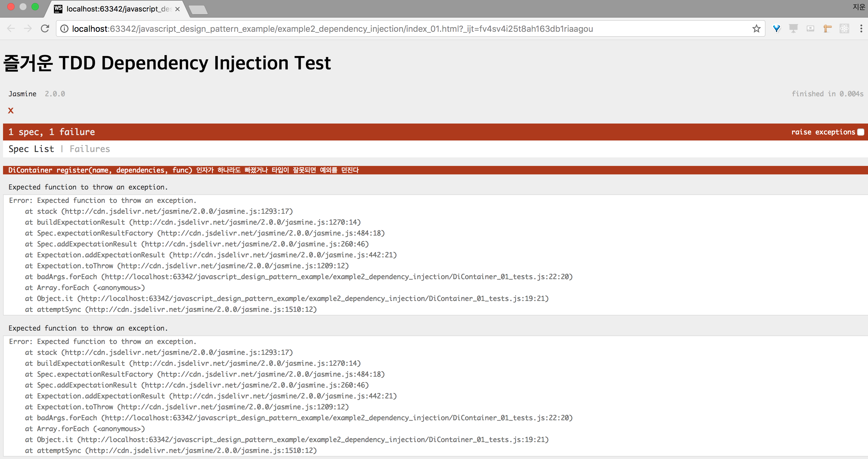Click second trace 'at buildExpectationResult' line
868x459 pixels.
coord(193,363)
